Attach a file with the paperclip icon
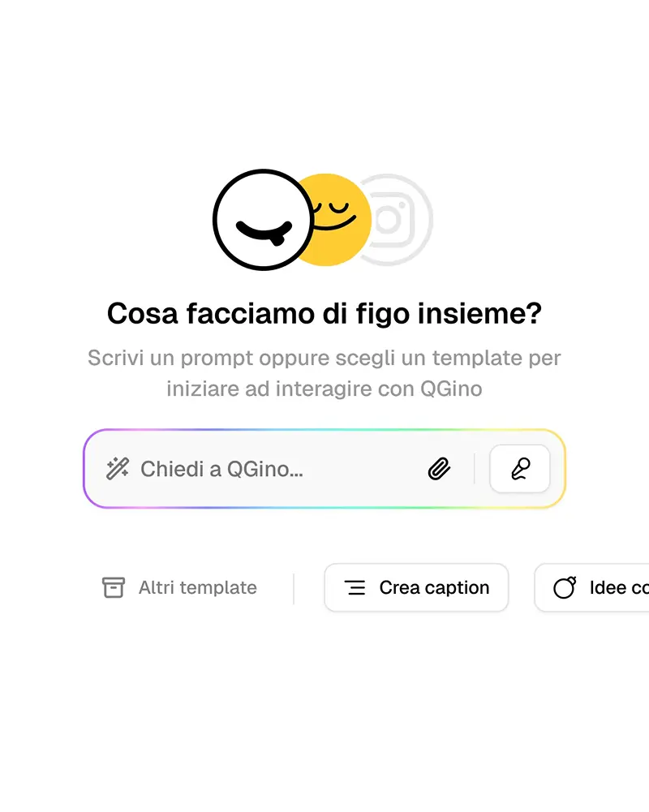 click(x=439, y=469)
